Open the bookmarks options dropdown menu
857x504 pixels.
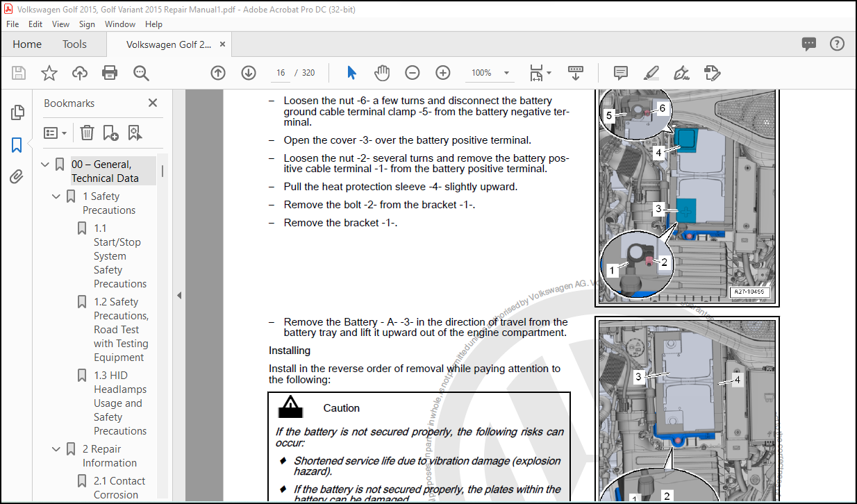pyautogui.click(x=56, y=133)
